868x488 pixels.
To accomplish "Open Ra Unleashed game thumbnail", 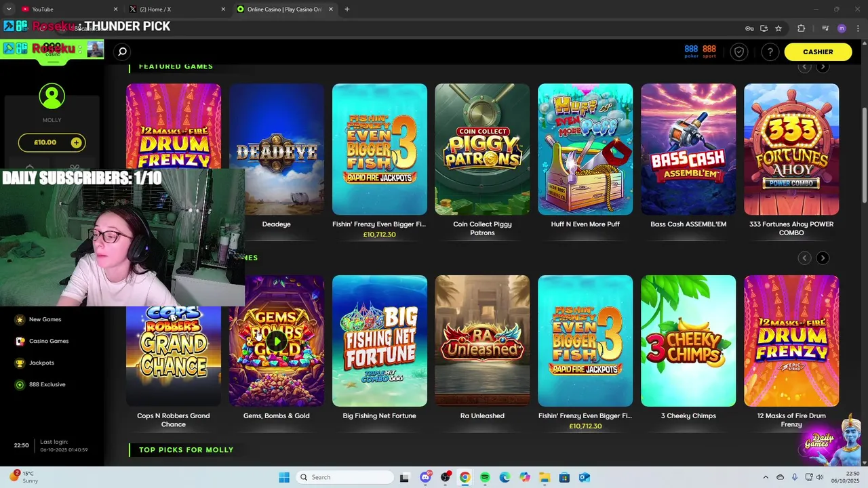I will tap(482, 341).
